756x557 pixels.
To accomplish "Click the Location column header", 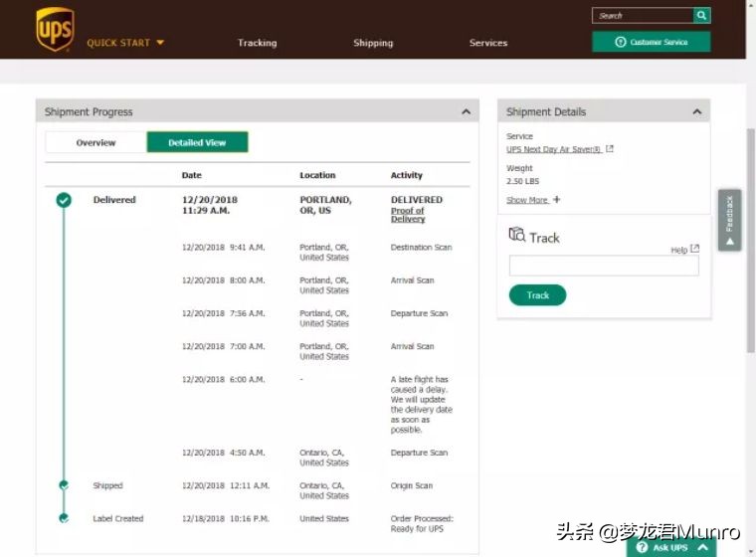I will [317, 175].
